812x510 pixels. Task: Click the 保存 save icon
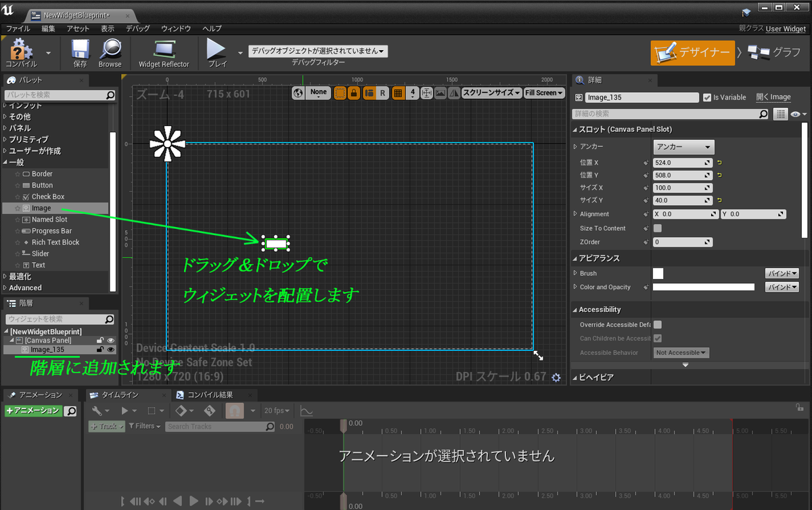80,52
